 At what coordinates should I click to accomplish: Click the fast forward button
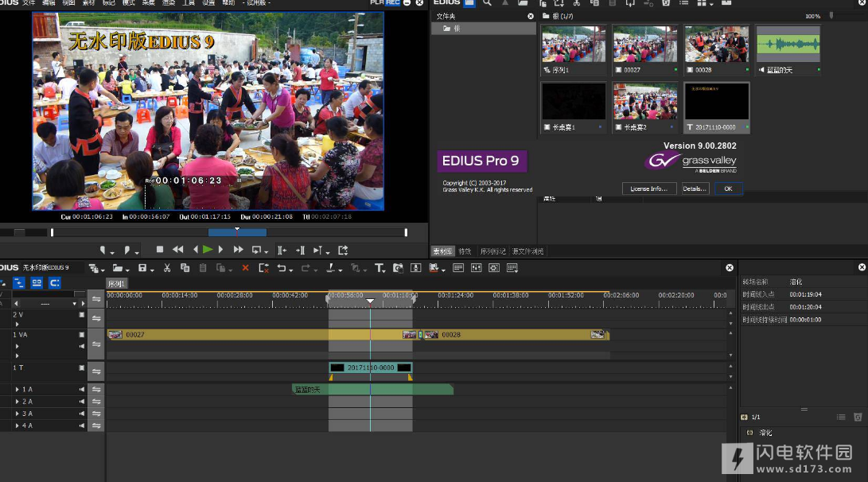(x=238, y=250)
